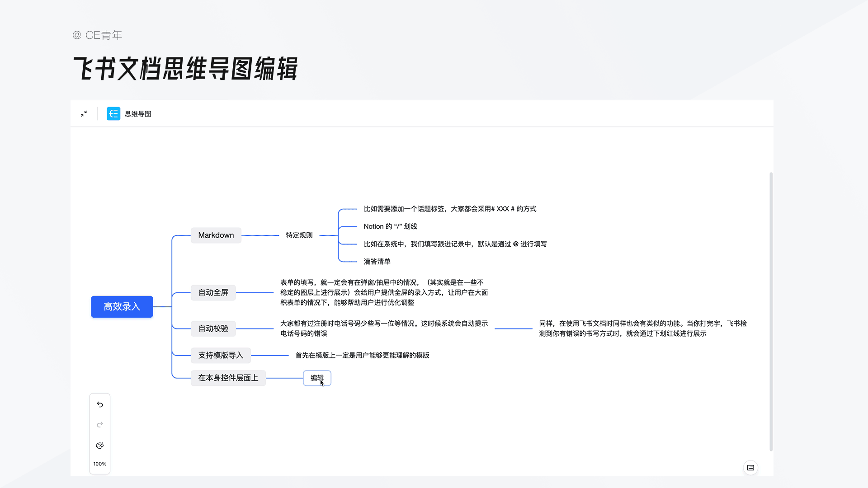Select the 支持模版导入 node
This screenshot has width=868, height=488.
coord(221,356)
